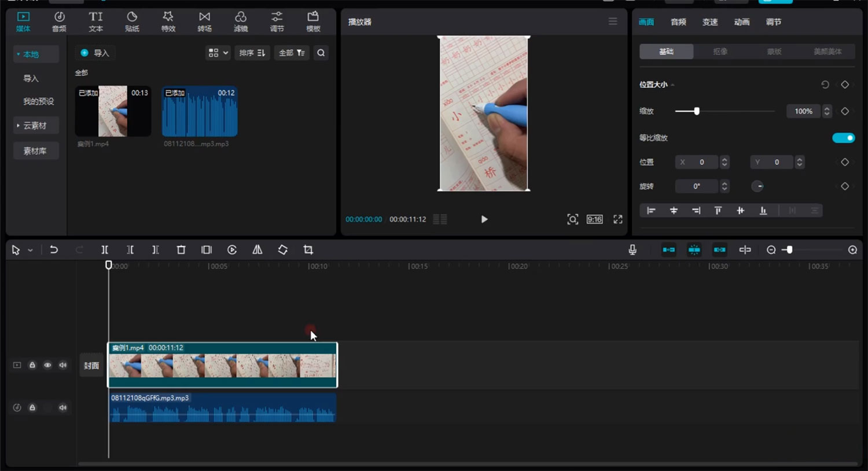Open the 特效 effects panel
Image resolution: width=868 pixels, height=471 pixels.
click(x=168, y=22)
